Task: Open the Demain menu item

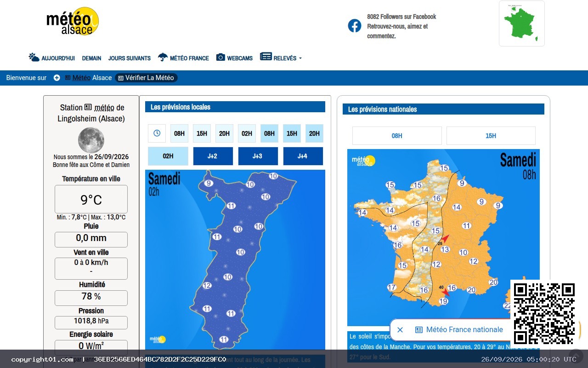Action: 91,58
